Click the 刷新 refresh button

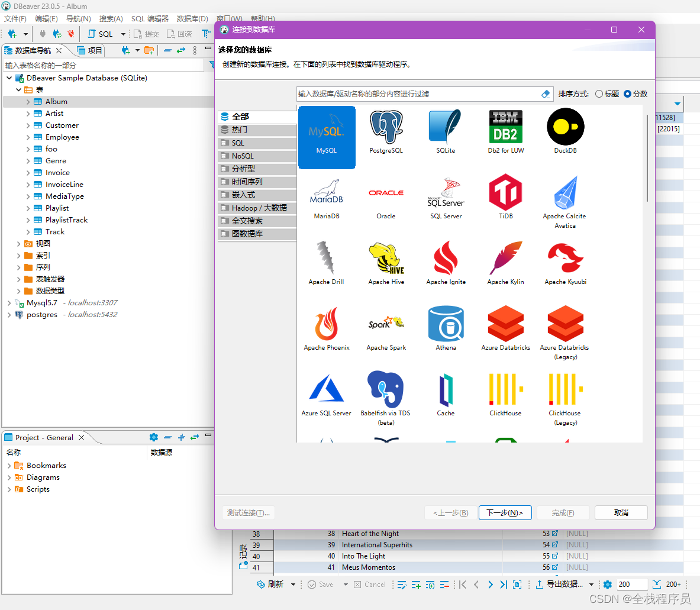pos(270,584)
